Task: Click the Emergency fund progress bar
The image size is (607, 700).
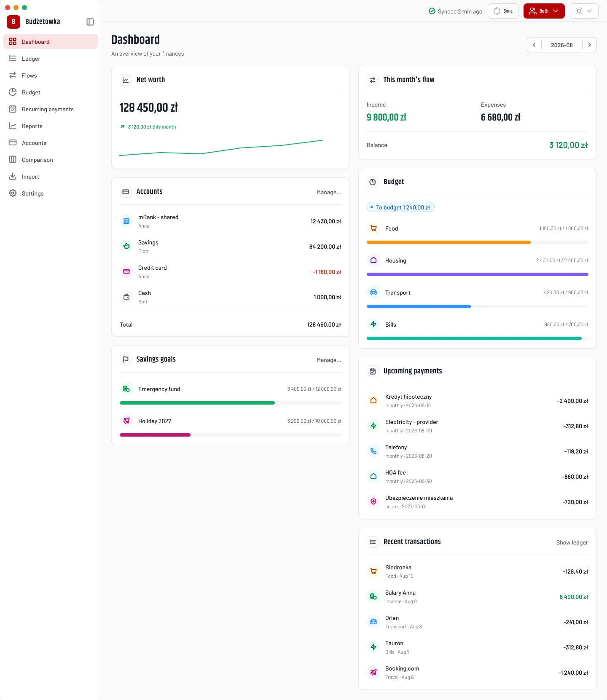Action: (x=231, y=403)
